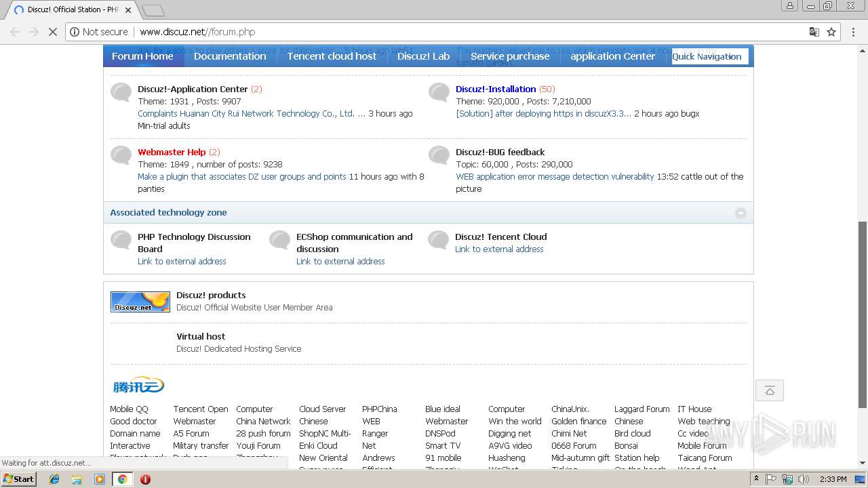Open Discuz! Lab menu item
This screenshot has width=868, height=488.
point(423,56)
